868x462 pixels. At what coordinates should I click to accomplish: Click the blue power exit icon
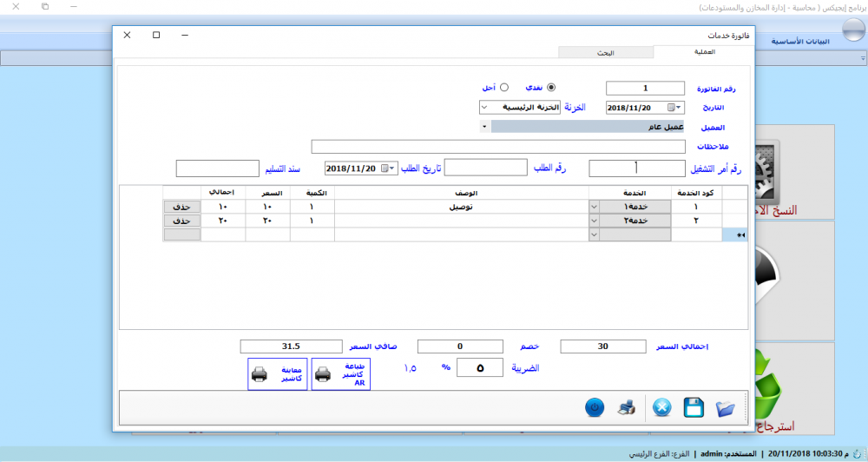(595, 407)
